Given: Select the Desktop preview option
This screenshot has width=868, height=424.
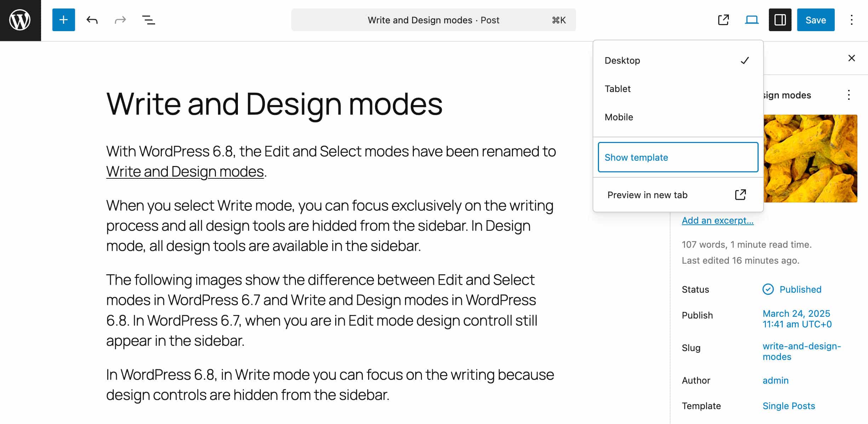Looking at the screenshot, I should tap(622, 60).
